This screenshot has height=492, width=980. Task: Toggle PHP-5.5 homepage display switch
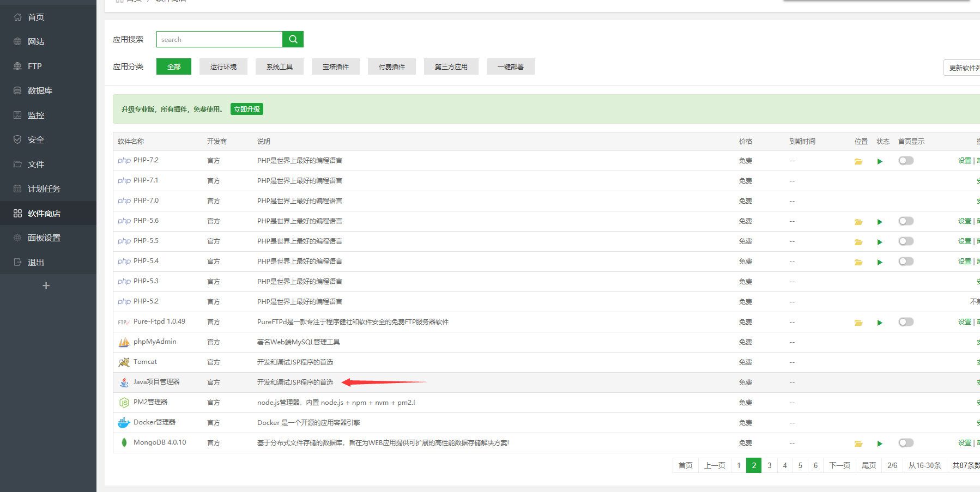coord(906,241)
